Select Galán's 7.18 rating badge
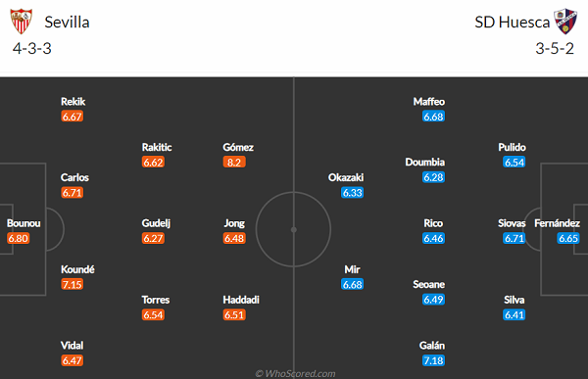This screenshot has width=588, height=379. click(433, 360)
